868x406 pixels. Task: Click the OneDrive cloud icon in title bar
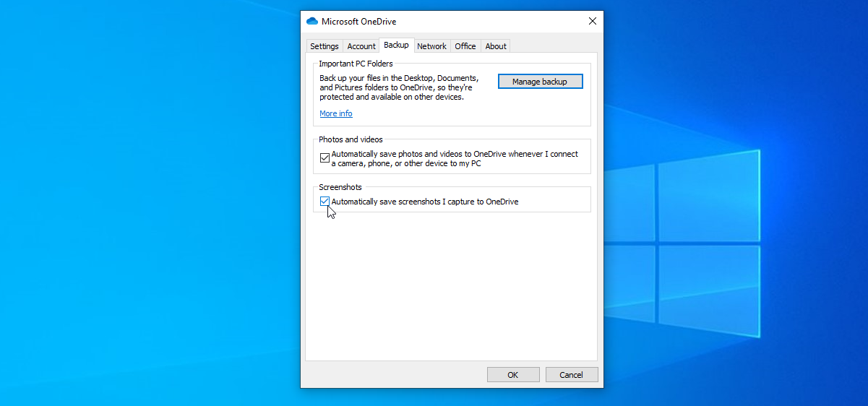(312, 21)
